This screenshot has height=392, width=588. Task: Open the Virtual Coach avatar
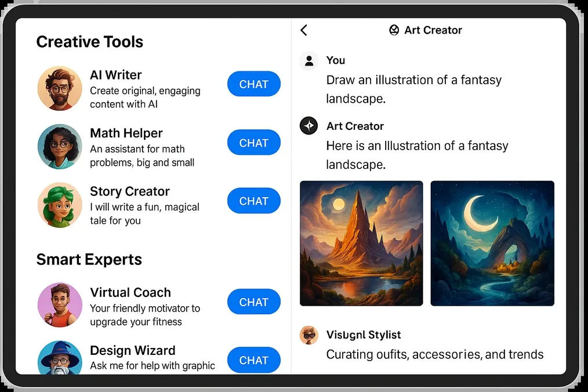[x=60, y=305]
